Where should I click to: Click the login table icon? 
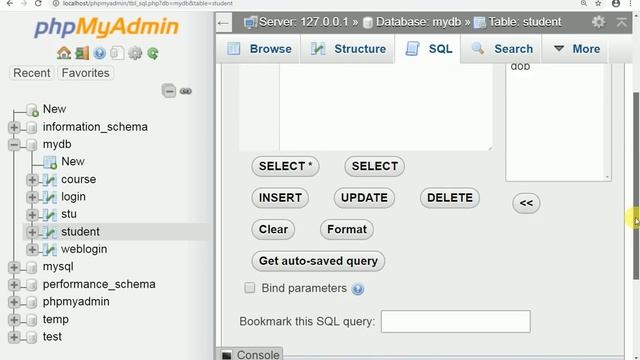tap(50, 197)
